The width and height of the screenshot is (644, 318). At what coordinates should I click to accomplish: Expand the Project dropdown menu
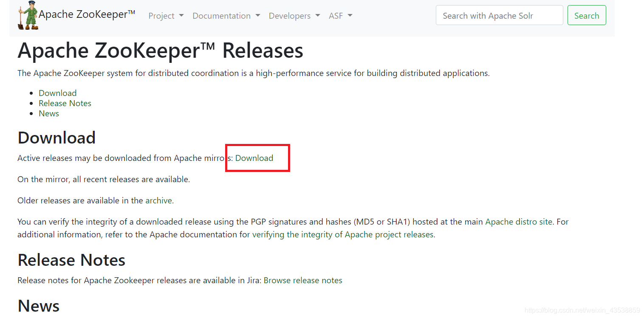click(166, 16)
